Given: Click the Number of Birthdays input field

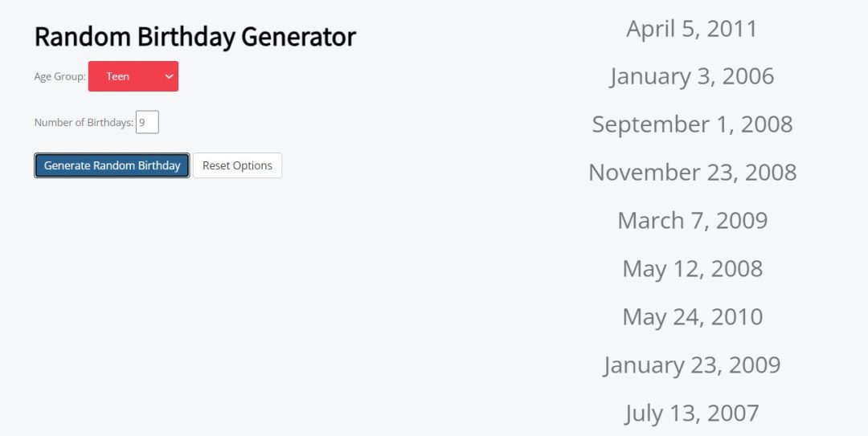Looking at the screenshot, I should click(x=147, y=122).
